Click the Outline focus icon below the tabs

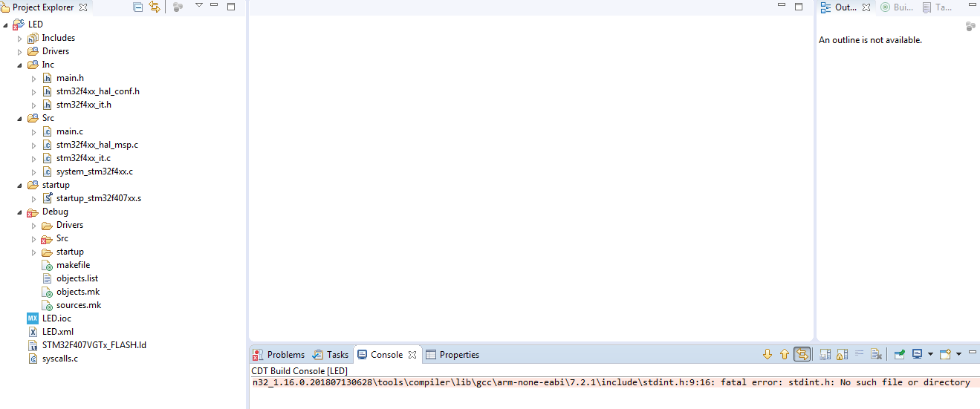point(970,27)
